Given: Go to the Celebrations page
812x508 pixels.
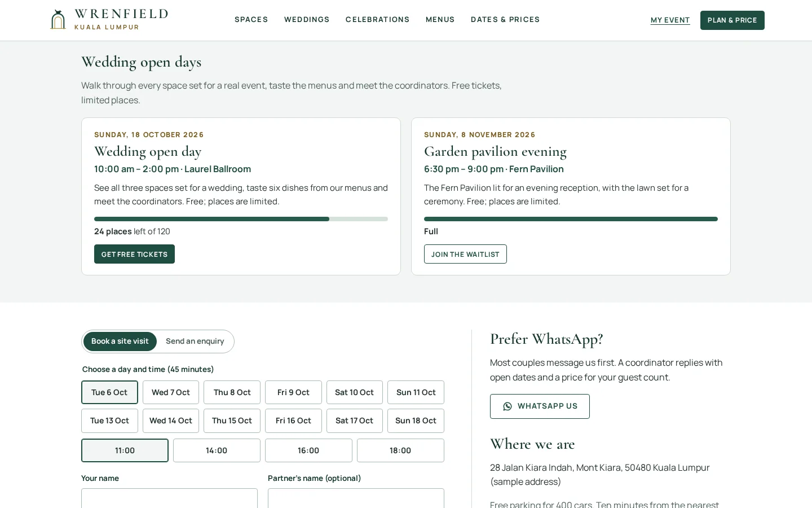Looking at the screenshot, I should [x=378, y=20].
